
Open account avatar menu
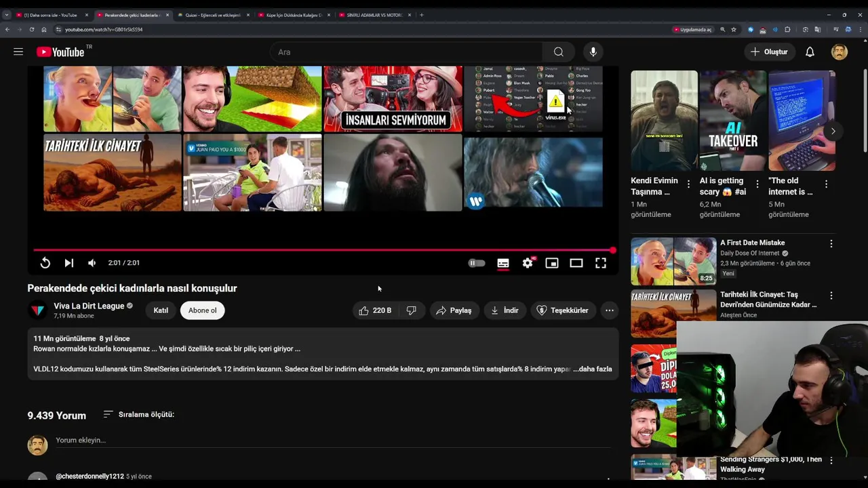tap(840, 52)
